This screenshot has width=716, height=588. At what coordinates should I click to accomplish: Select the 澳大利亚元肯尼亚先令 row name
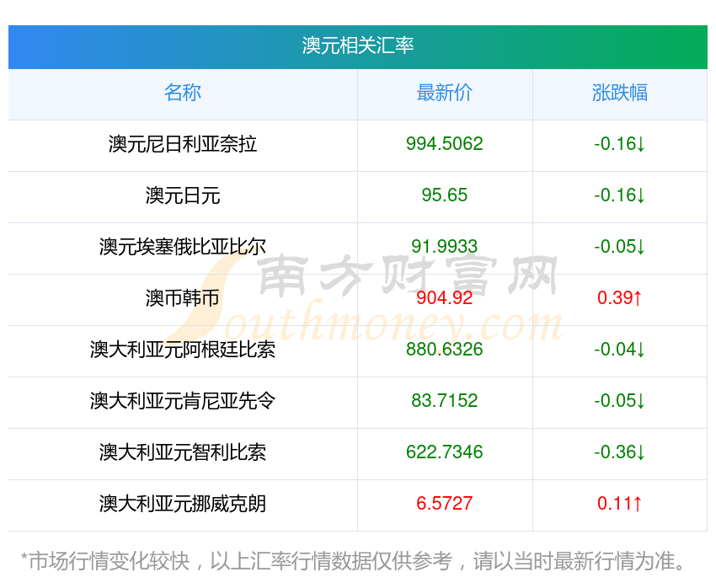point(183,401)
